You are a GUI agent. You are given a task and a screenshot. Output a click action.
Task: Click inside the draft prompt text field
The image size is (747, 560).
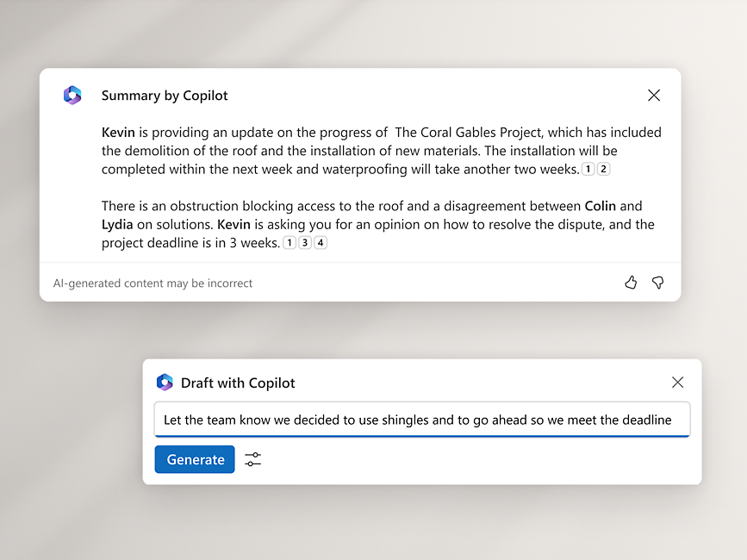[421, 420]
